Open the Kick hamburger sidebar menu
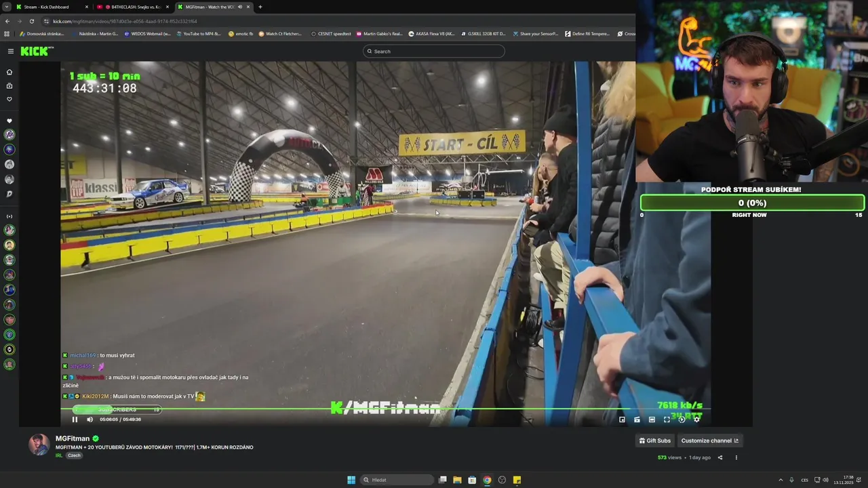Screen dimensions: 868x488 pos(10,52)
